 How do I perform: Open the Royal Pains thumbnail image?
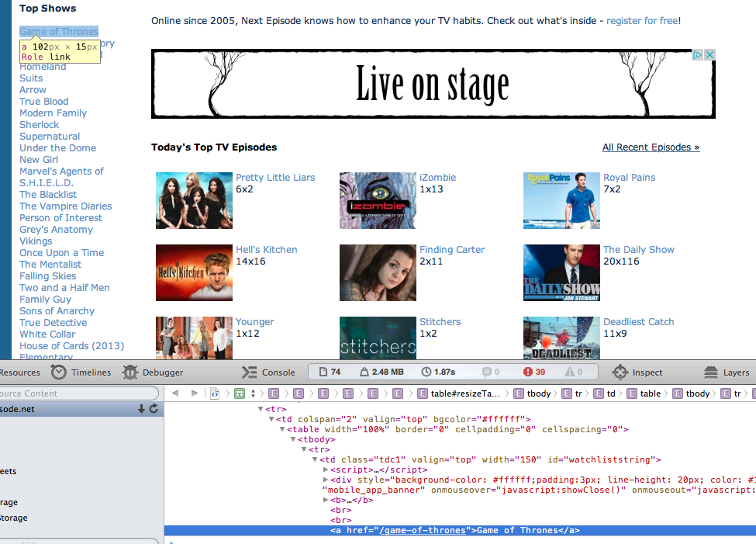pos(561,200)
